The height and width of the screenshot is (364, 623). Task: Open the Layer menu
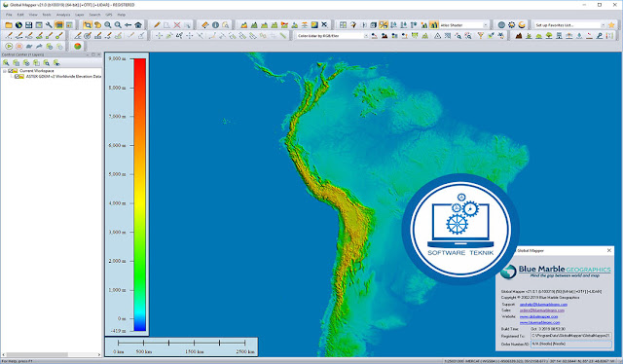click(x=80, y=15)
